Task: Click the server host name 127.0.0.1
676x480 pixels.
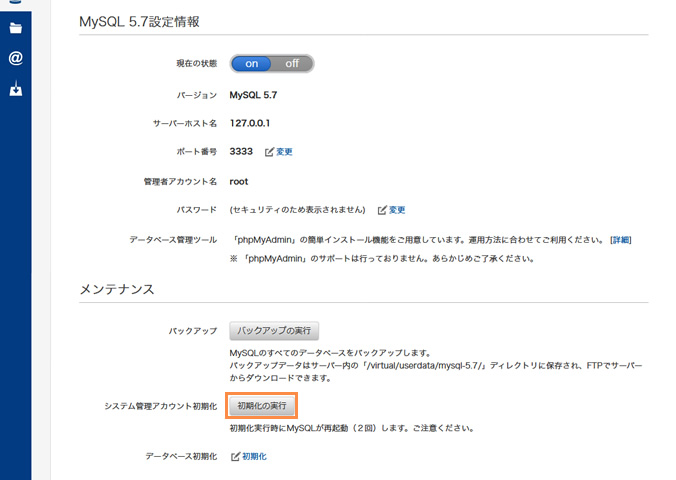Action: pyautogui.click(x=249, y=123)
